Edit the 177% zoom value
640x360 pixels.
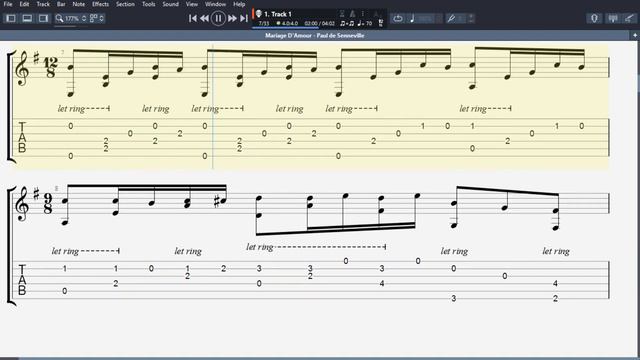coord(72,18)
